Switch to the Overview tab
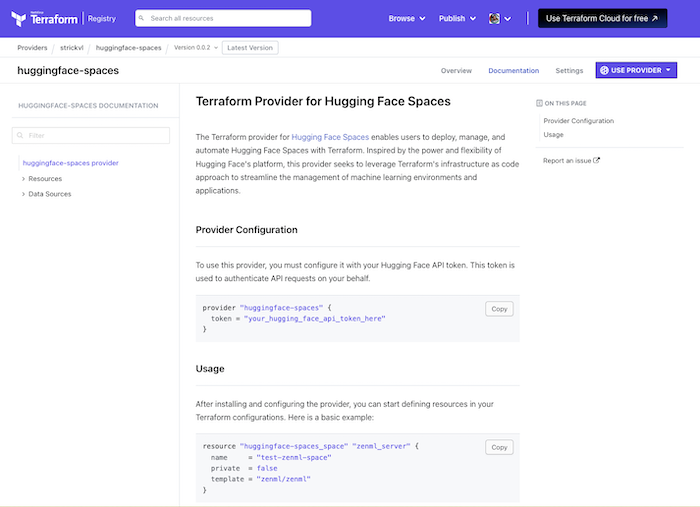The height and width of the screenshot is (507, 700). coord(456,70)
